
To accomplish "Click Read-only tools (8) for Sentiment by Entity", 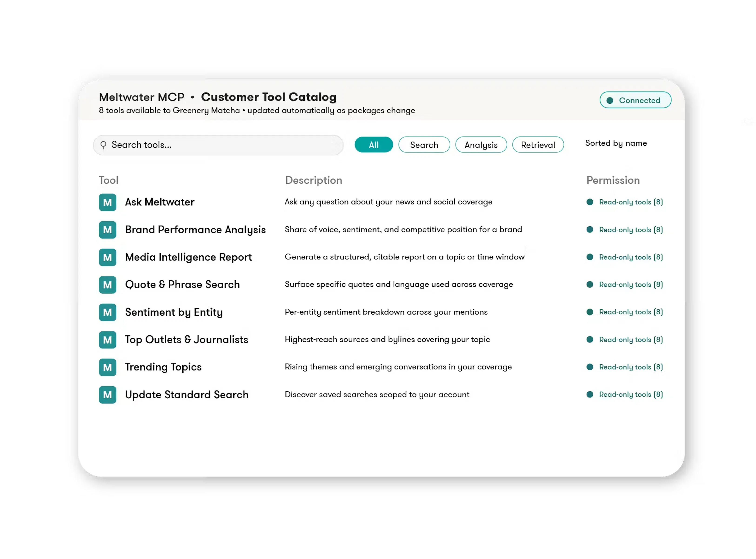I will pyautogui.click(x=631, y=312).
